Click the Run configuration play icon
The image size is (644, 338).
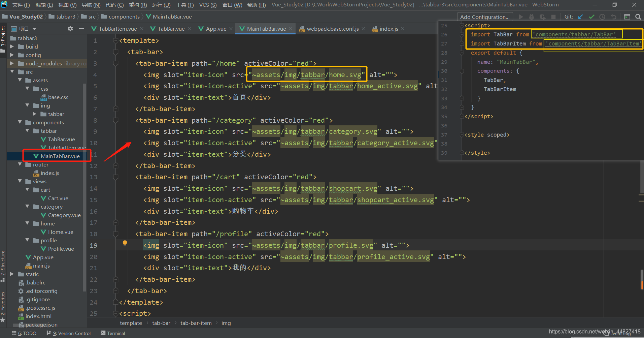pos(521,17)
